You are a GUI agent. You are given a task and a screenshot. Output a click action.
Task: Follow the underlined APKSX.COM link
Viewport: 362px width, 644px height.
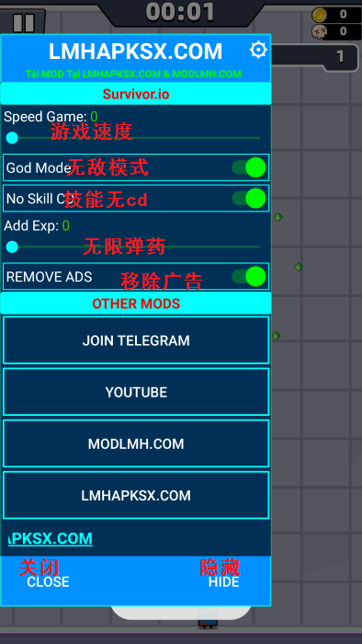pos(51,538)
